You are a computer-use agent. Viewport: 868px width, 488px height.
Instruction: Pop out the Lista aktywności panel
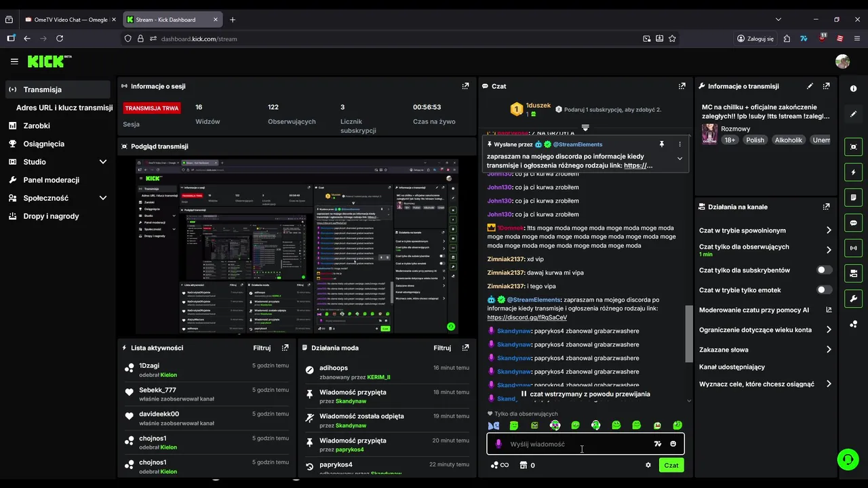point(285,348)
